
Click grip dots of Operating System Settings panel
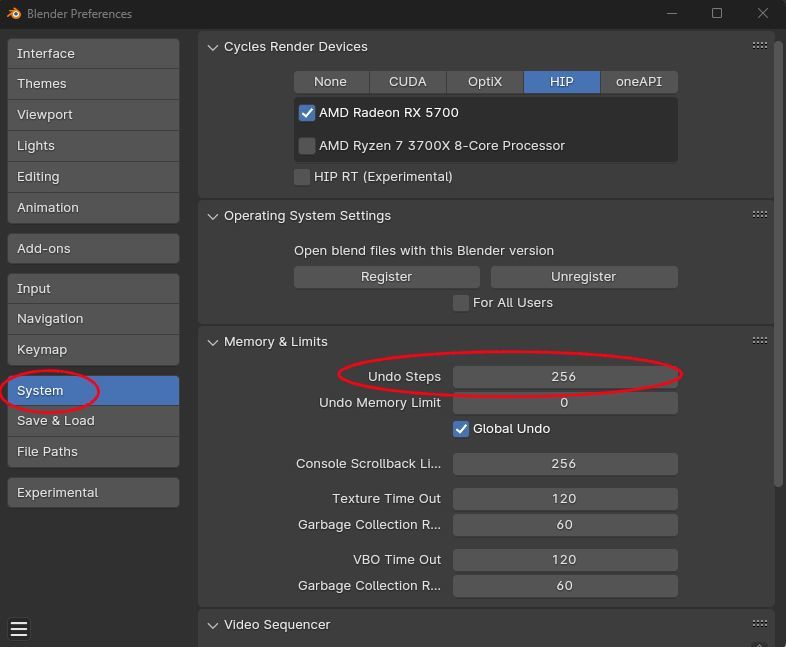point(759,214)
